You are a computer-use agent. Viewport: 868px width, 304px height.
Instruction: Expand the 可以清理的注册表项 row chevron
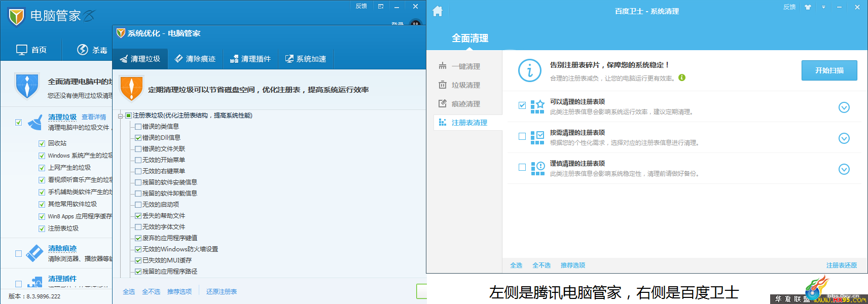pos(844,107)
